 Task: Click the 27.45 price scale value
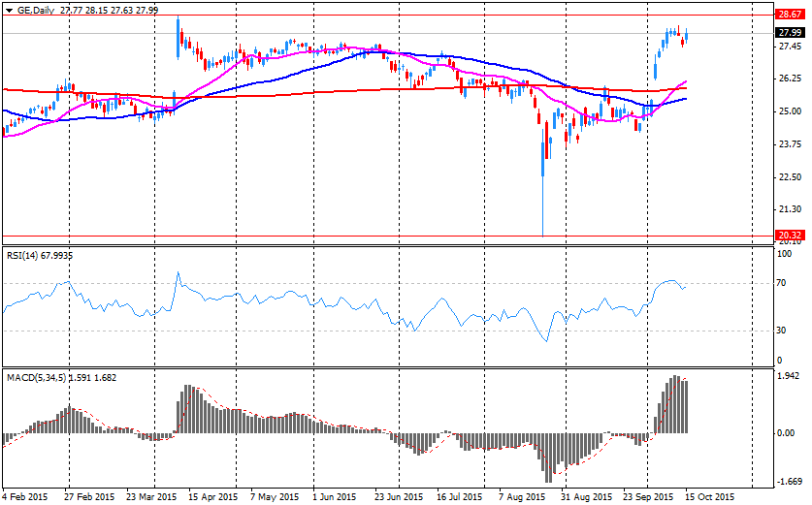coord(790,47)
